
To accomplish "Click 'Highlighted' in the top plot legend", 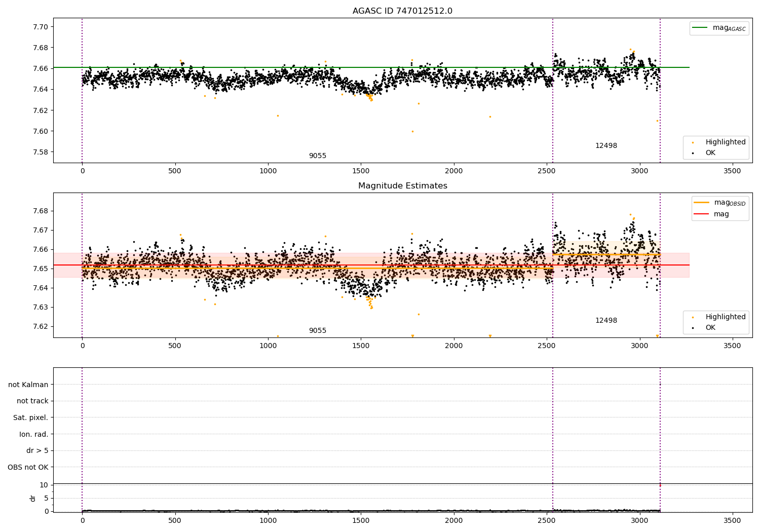I will (726, 142).
